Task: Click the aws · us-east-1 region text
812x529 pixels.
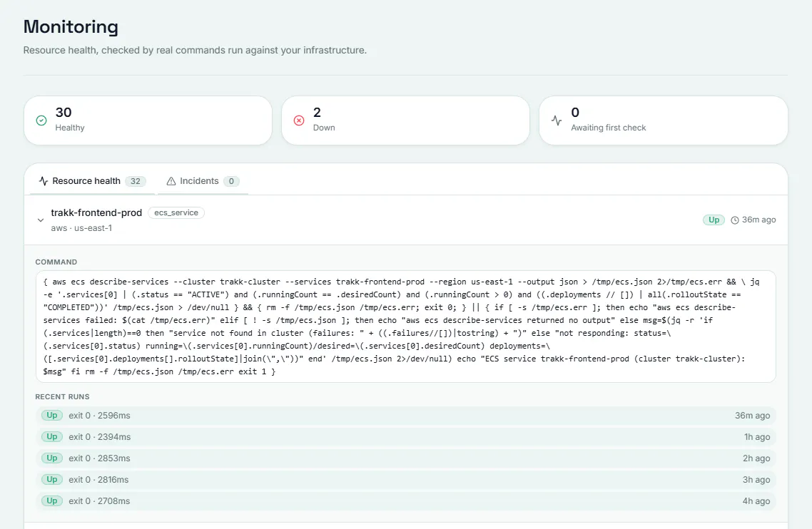Action: 81,228
